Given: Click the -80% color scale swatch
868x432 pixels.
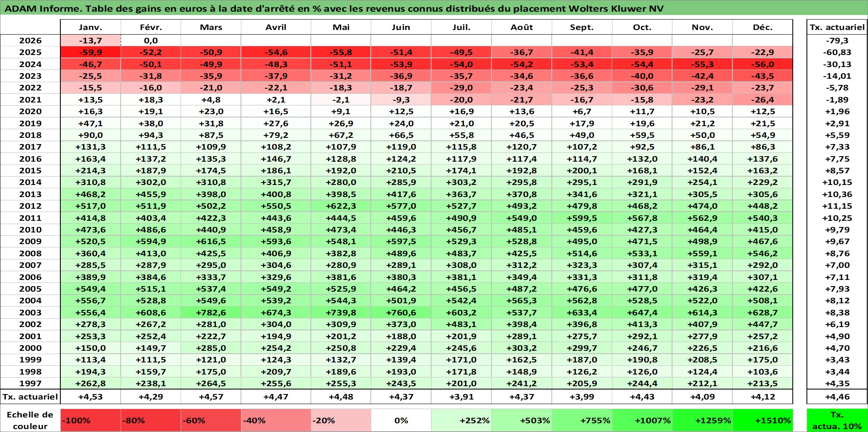Looking at the screenshot, I should coord(151,420).
